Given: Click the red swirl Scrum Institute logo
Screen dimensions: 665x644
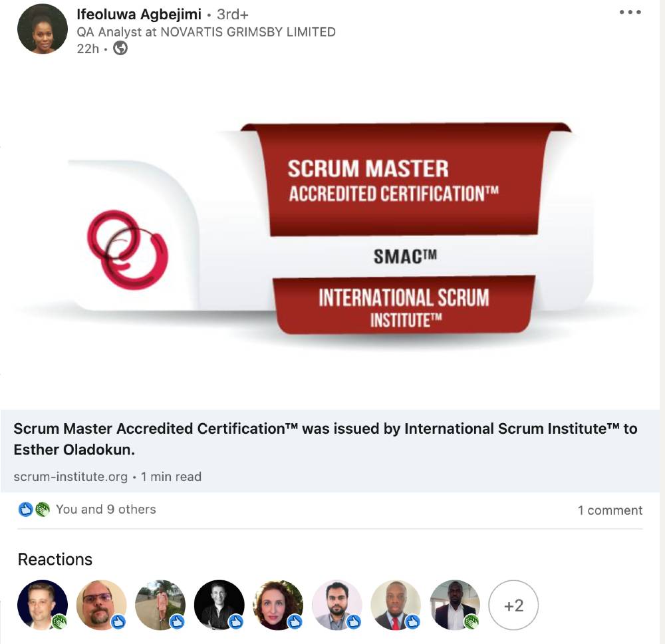Looking at the screenshot, I should tap(127, 249).
